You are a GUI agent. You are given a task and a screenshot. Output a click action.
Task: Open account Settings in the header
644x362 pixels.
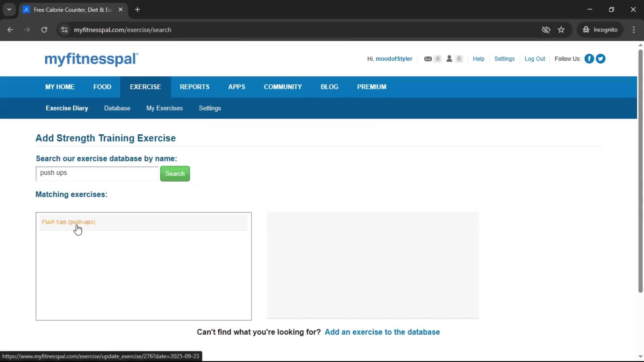coord(504,59)
